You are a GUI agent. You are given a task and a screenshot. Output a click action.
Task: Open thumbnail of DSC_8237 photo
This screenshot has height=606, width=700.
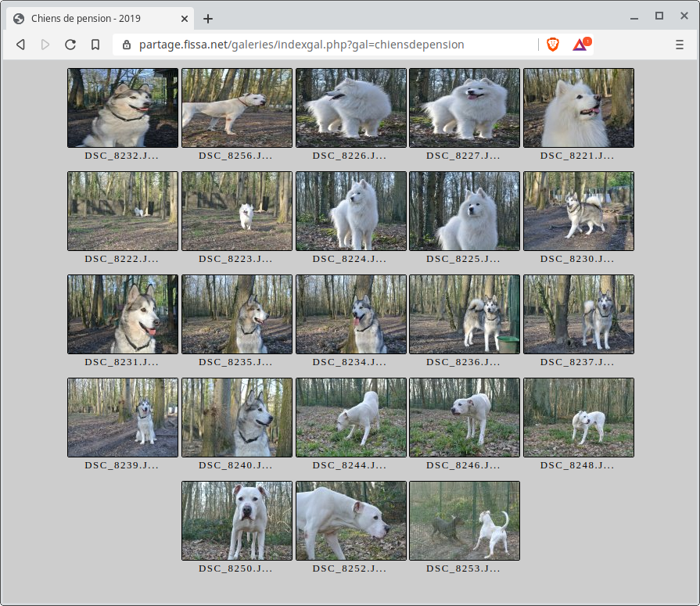coord(579,314)
